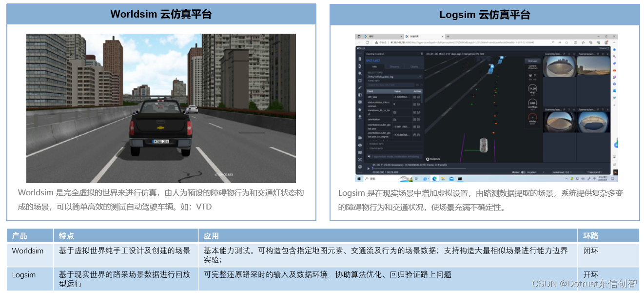This screenshot has width=644, height=293.
Task: Switch to the Streams tab
Action: point(394,66)
